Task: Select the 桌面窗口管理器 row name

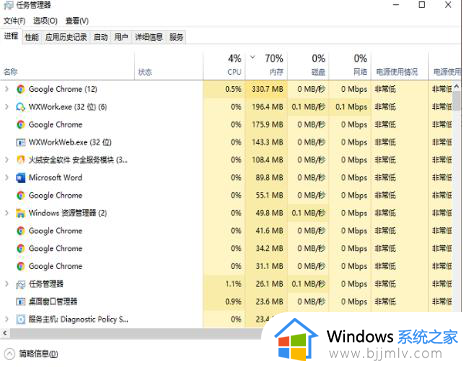Action: coord(53,302)
